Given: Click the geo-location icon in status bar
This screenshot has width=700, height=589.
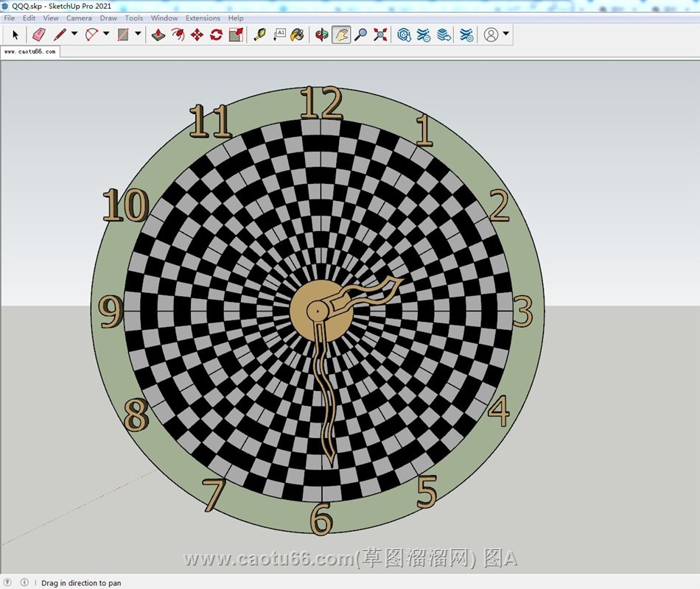Looking at the screenshot, I should pos(7,582).
